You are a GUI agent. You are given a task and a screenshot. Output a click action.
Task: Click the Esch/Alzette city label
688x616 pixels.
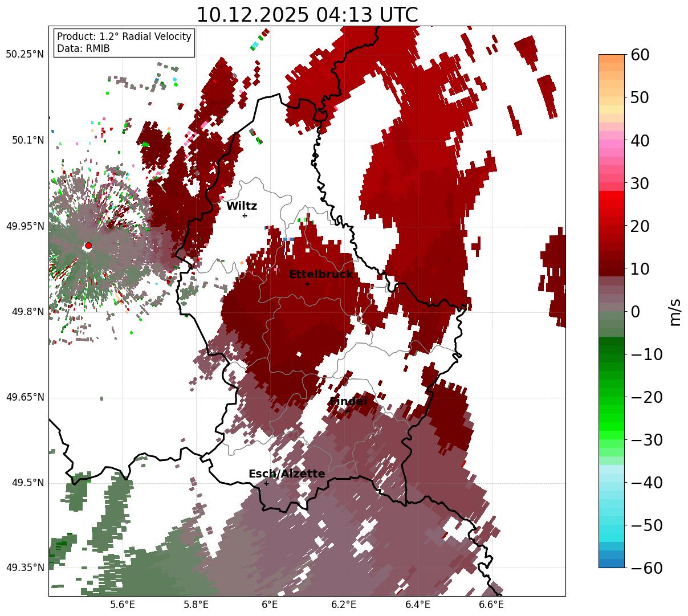(x=287, y=474)
